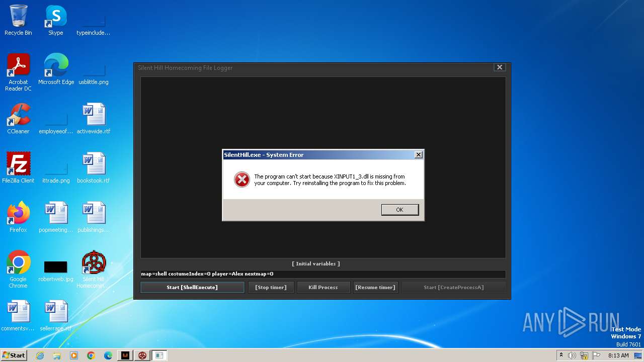The height and width of the screenshot is (362, 644).
Task: Switch to the black-red taskbar application
Action: tap(125, 355)
